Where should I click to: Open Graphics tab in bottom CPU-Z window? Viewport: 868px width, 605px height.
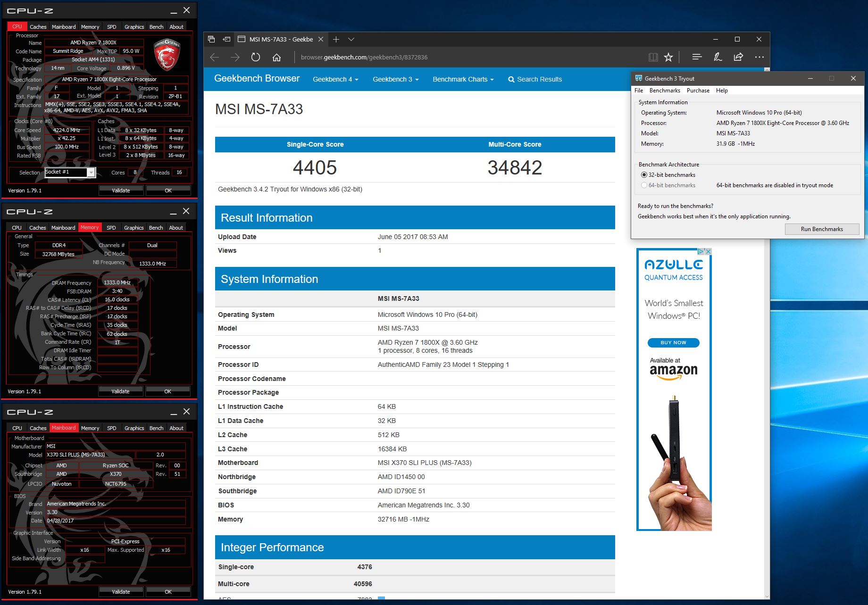point(134,428)
